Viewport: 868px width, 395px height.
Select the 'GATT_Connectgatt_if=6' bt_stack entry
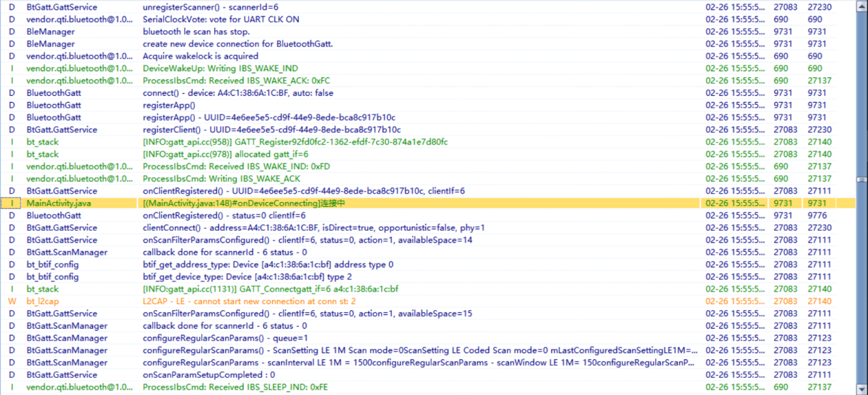(x=428, y=290)
